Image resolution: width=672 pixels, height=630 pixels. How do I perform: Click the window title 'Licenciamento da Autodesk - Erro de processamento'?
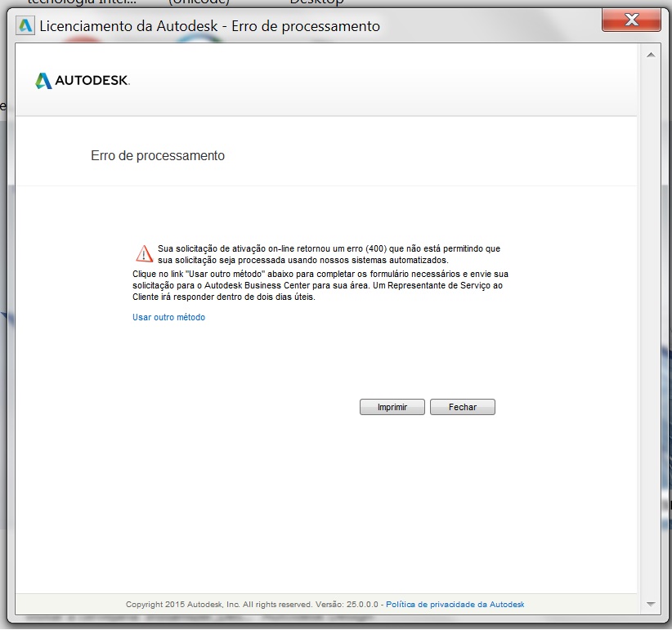[209, 26]
